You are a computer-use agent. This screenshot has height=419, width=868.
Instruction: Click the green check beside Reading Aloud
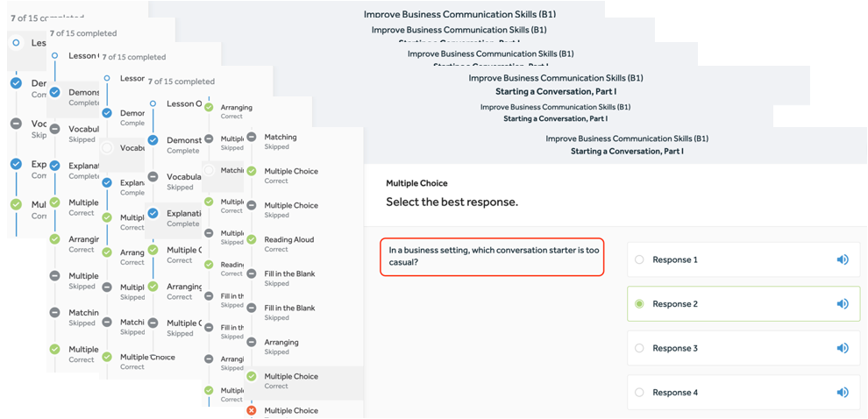[x=252, y=239]
